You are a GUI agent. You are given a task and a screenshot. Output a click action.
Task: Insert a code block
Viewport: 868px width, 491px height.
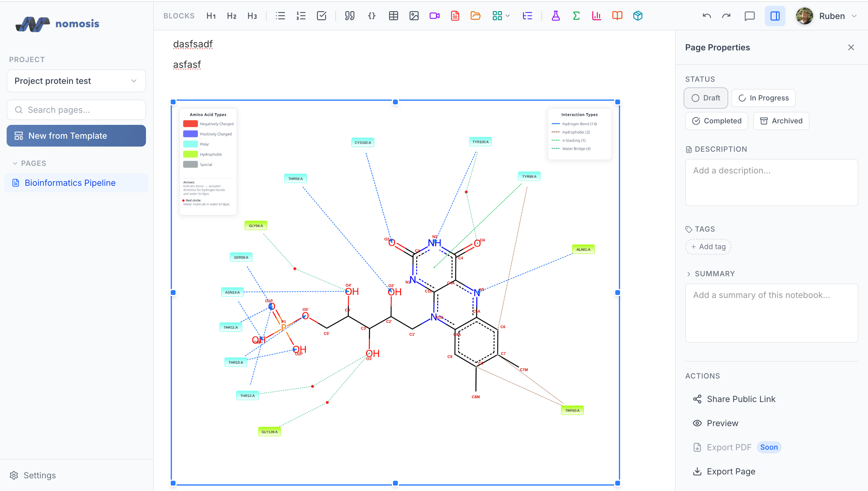[372, 15]
